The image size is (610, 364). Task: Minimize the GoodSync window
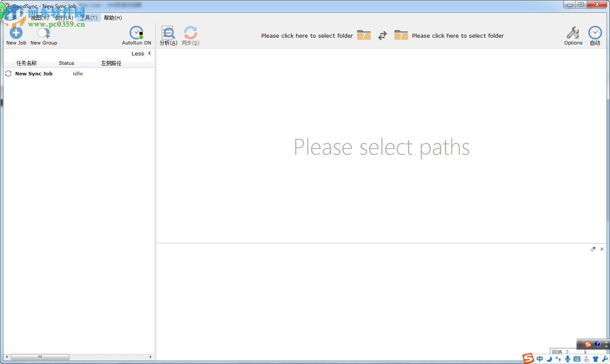[x=570, y=5]
